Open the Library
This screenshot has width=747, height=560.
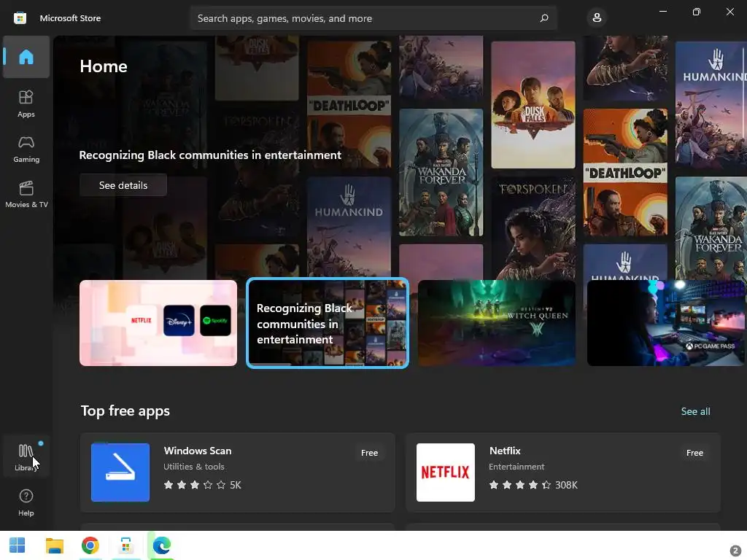tap(26, 456)
